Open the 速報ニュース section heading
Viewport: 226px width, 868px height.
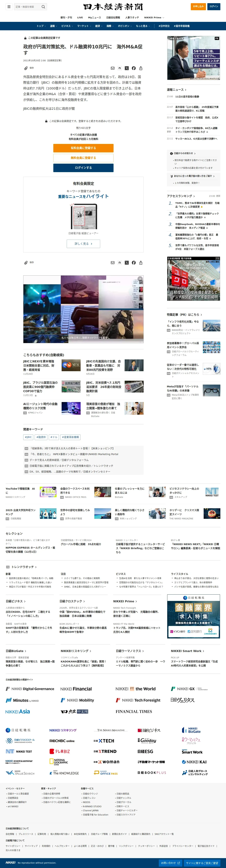[x=177, y=90]
